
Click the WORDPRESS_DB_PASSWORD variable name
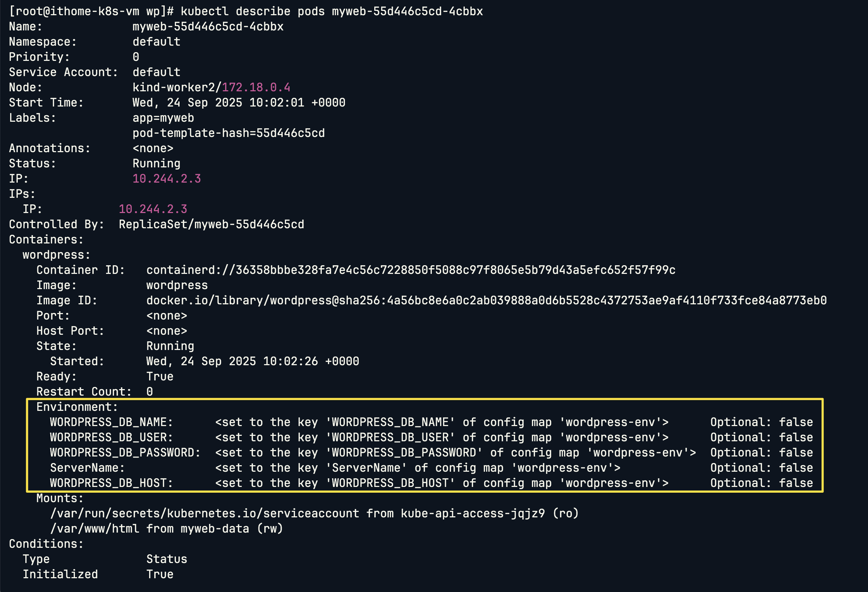pos(125,453)
